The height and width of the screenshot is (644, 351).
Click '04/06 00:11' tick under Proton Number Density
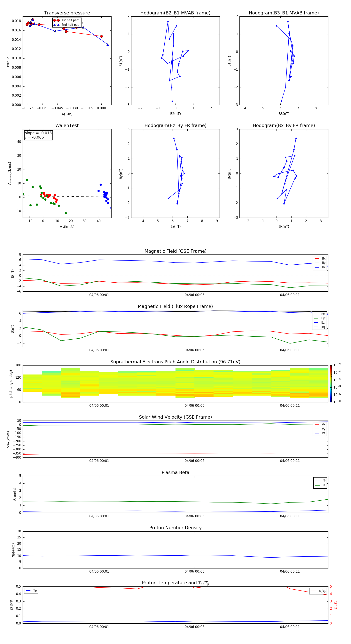tap(290, 571)
